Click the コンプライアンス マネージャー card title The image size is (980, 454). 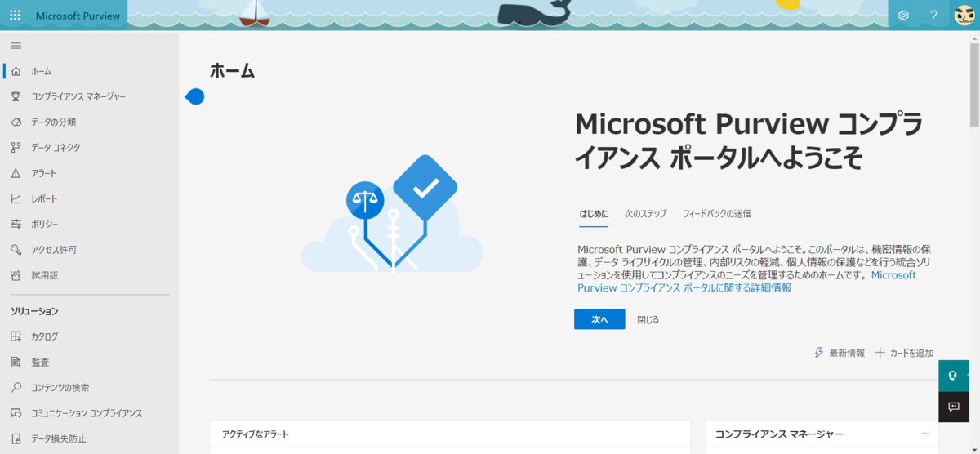coord(779,434)
